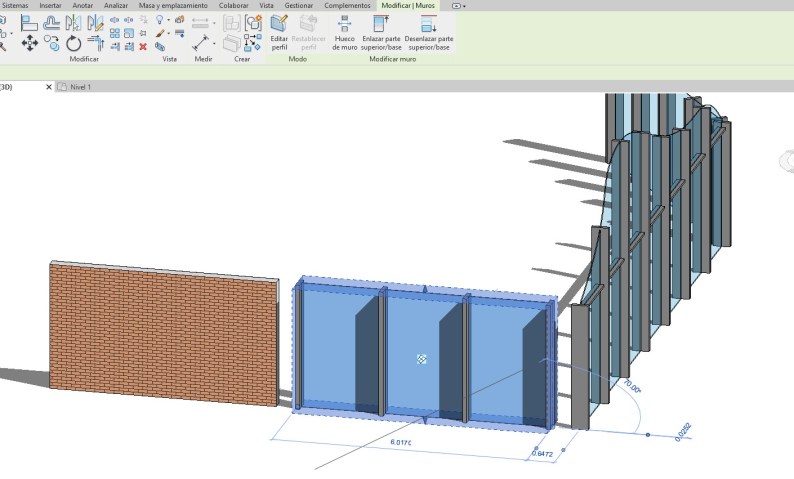Expand the Medir measure tool dropdown

coord(214,44)
